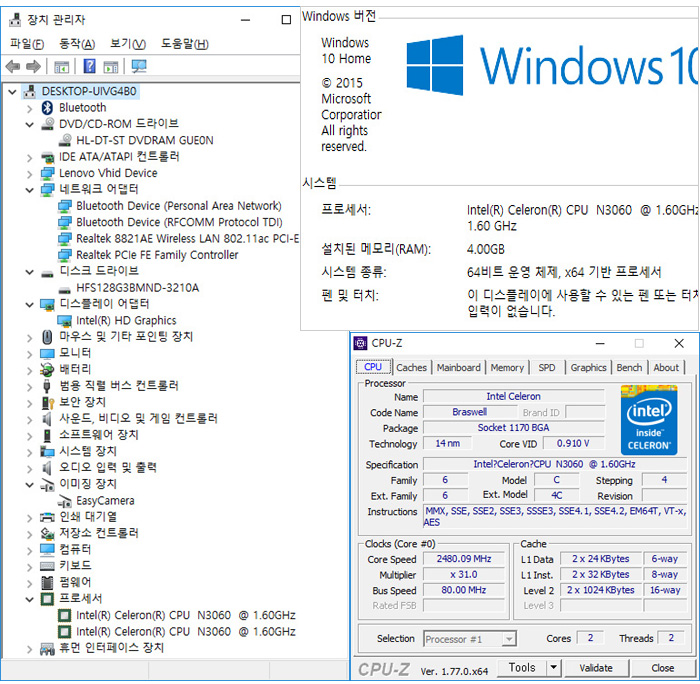Open the SPD tab in CPU-Z
The image size is (700, 684).
point(546,367)
